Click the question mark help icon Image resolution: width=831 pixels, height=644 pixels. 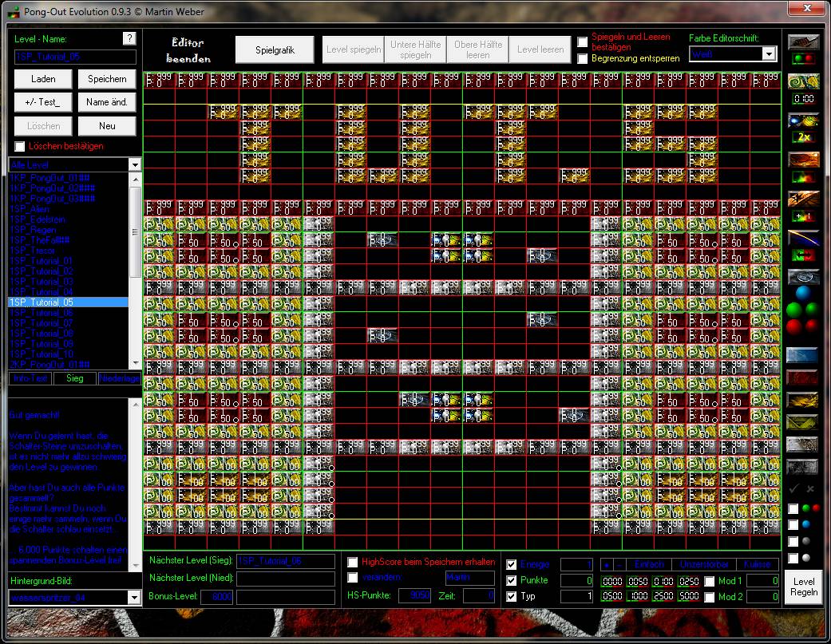(x=129, y=38)
